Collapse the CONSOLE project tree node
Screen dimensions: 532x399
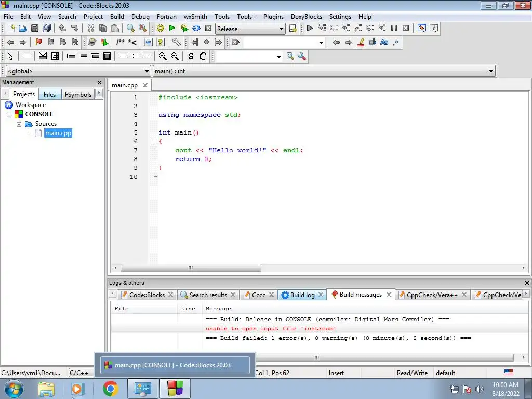(9, 114)
